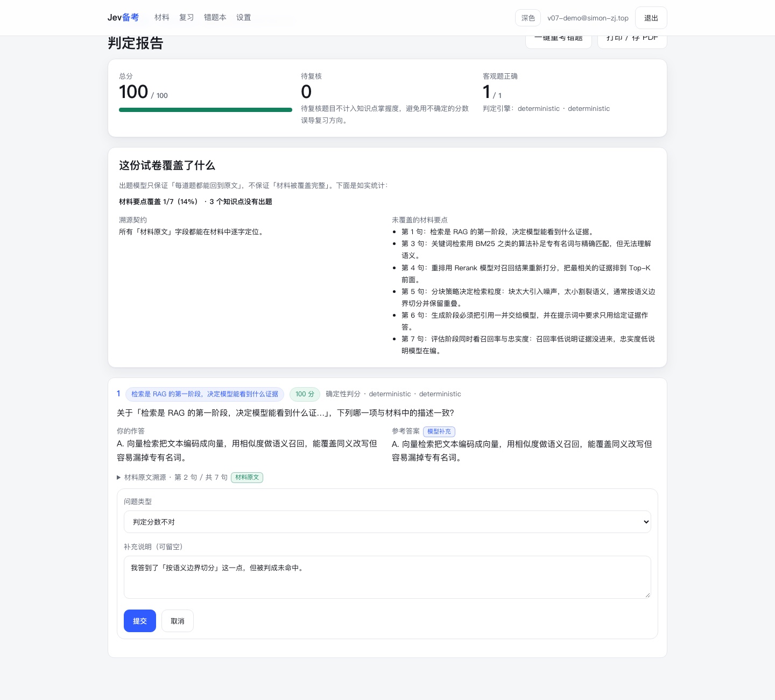Click the uncovered point starting 第 5 句
The height and width of the screenshot is (700, 775).
point(528,297)
